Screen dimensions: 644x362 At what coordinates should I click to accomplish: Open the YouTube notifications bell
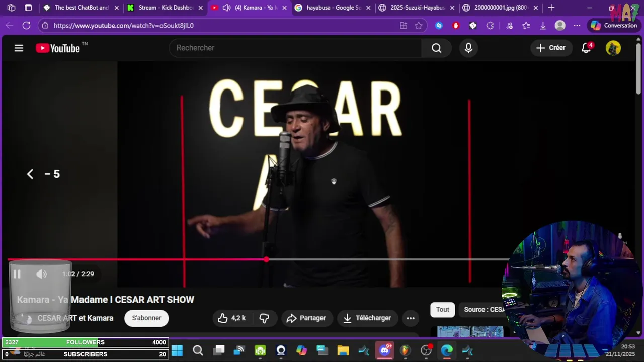coord(586,48)
